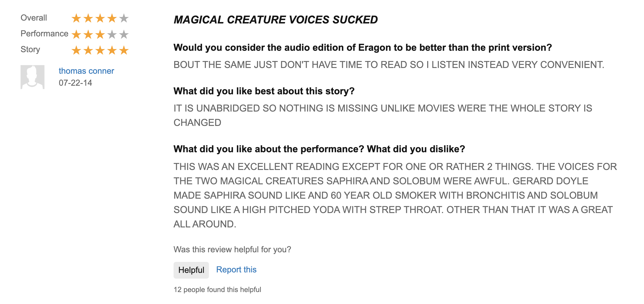
Task: Open thomas conner's reviewer profile
Action: pos(86,71)
